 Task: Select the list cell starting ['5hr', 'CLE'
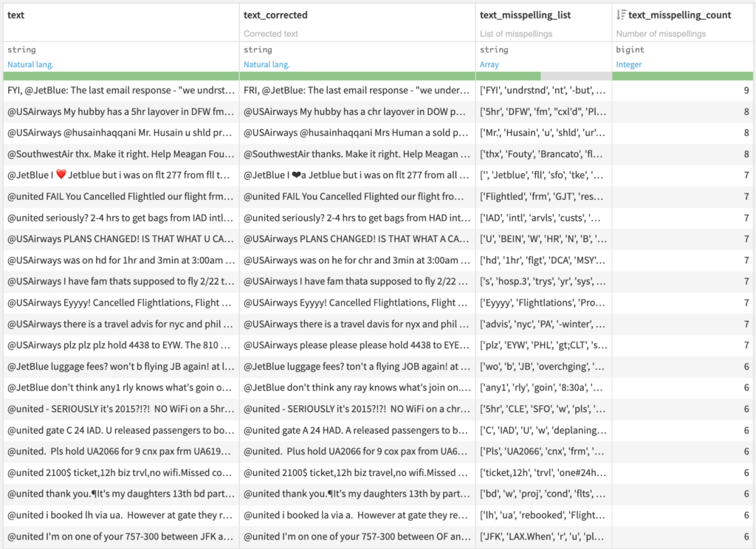(x=543, y=409)
